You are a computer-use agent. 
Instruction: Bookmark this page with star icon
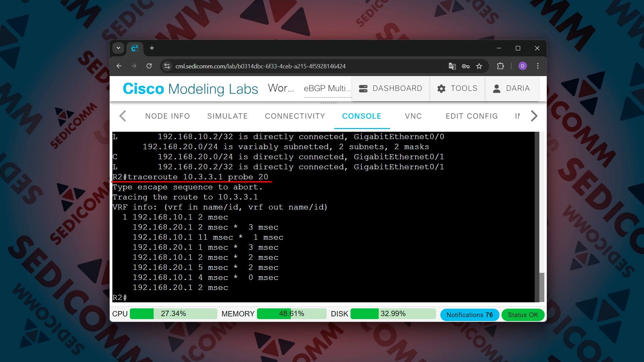point(479,66)
